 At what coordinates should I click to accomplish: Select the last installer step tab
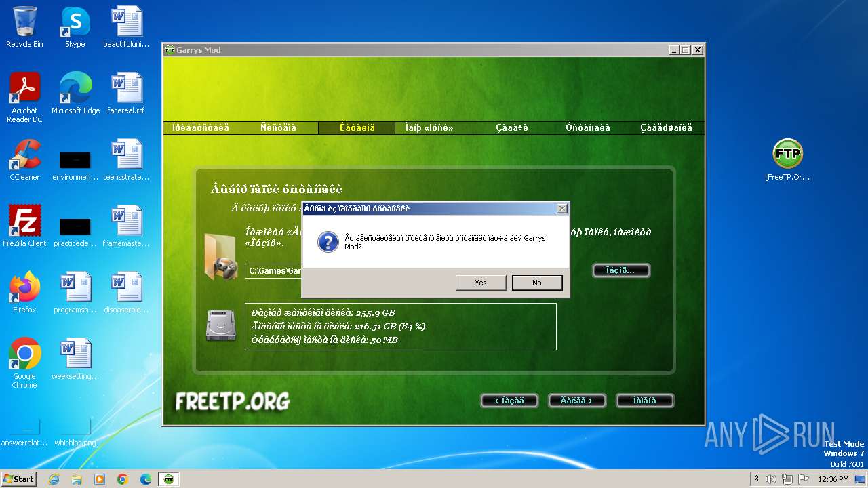(666, 127)
